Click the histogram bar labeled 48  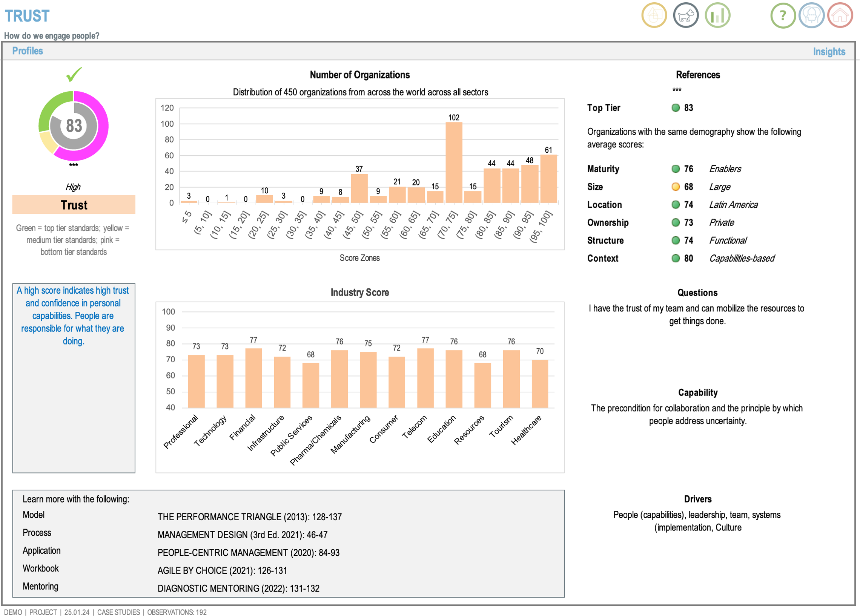point(530,184)
